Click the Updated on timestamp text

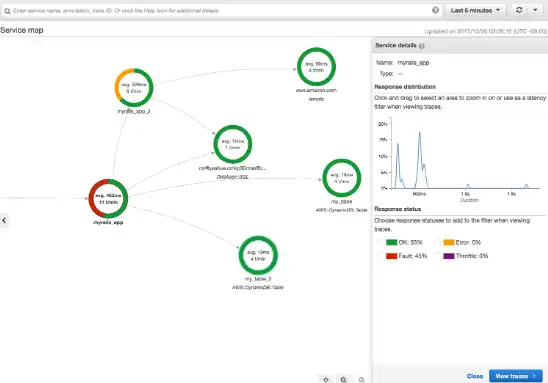coord(486,31)
